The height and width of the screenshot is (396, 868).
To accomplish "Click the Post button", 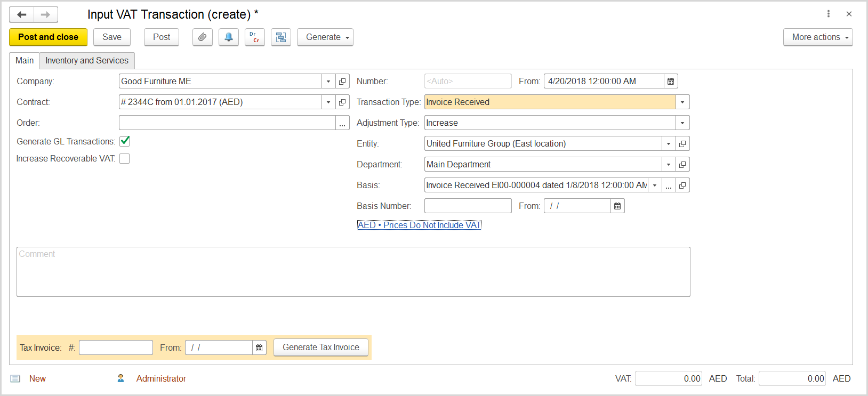I will tap(162, 37).
